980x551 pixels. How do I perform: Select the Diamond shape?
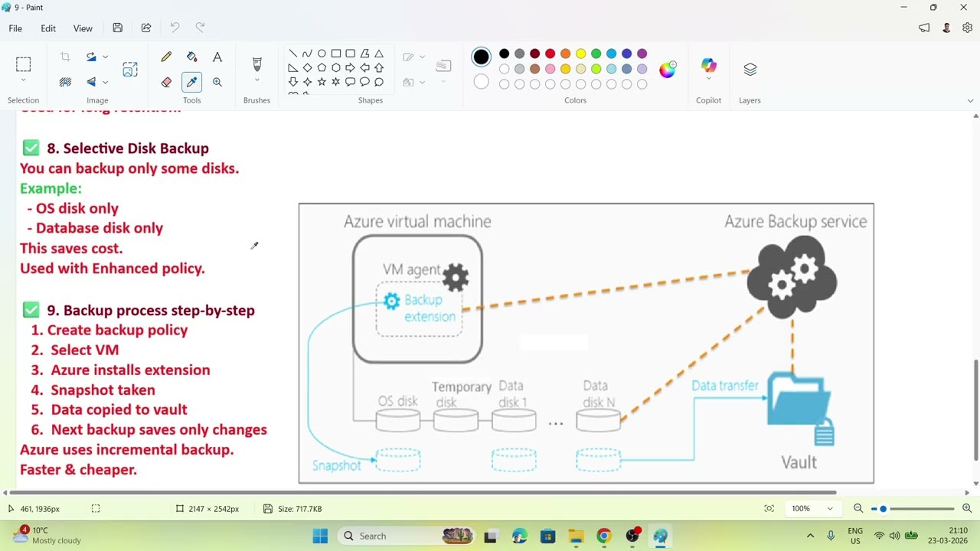(307, 68)
